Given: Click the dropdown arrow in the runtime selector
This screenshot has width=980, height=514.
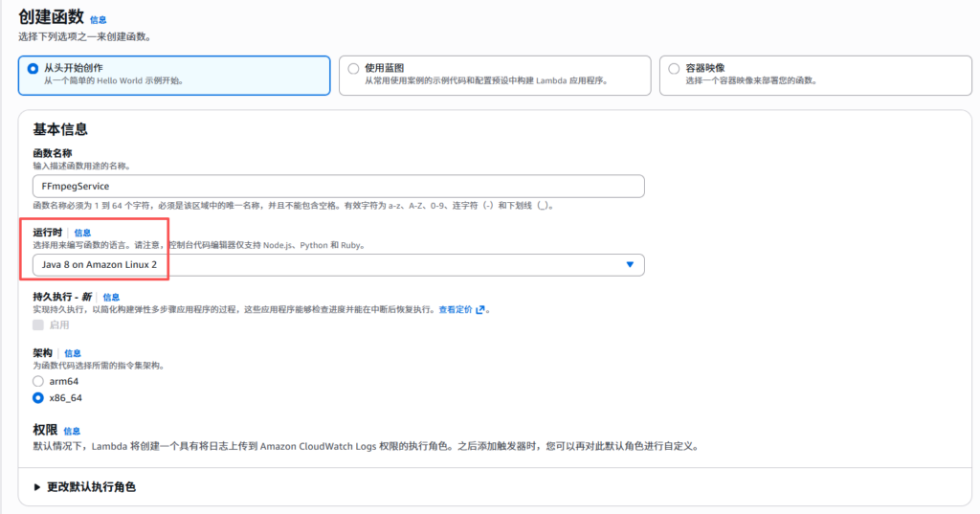Looking at the screenshot, I should coord(630,264).
